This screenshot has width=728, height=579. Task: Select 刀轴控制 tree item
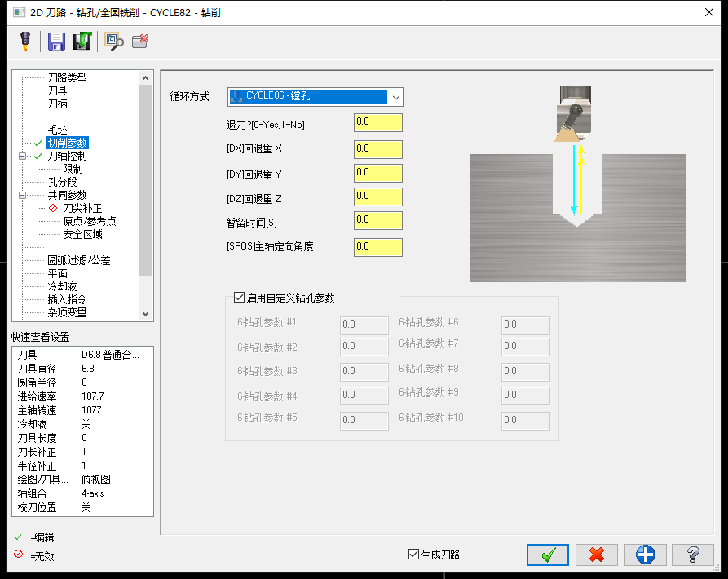pyautogui.click(x=68, y=156)
